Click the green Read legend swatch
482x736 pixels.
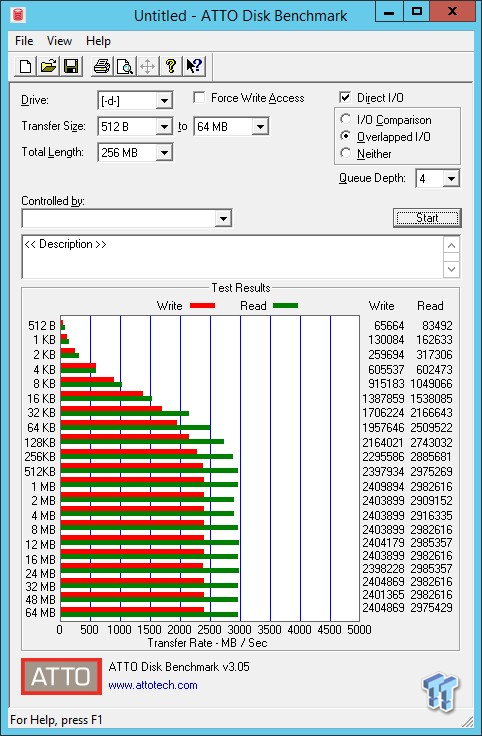tap(285, 306)
